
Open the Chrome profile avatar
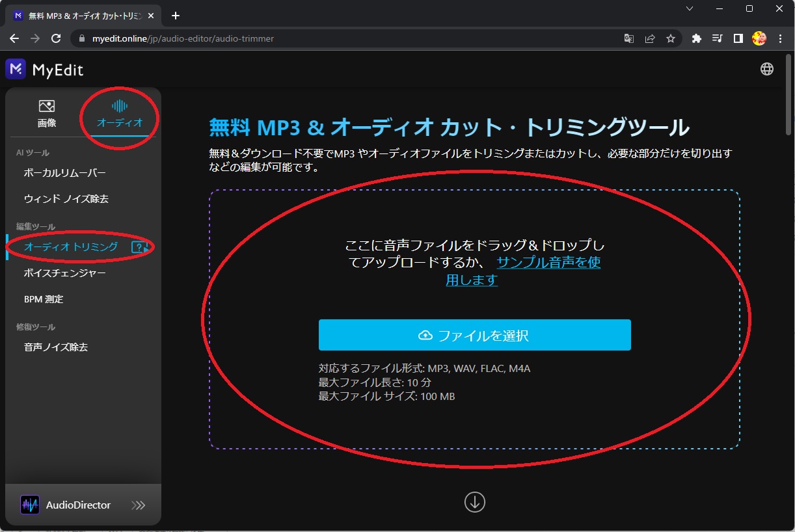(x=759, y=38)
